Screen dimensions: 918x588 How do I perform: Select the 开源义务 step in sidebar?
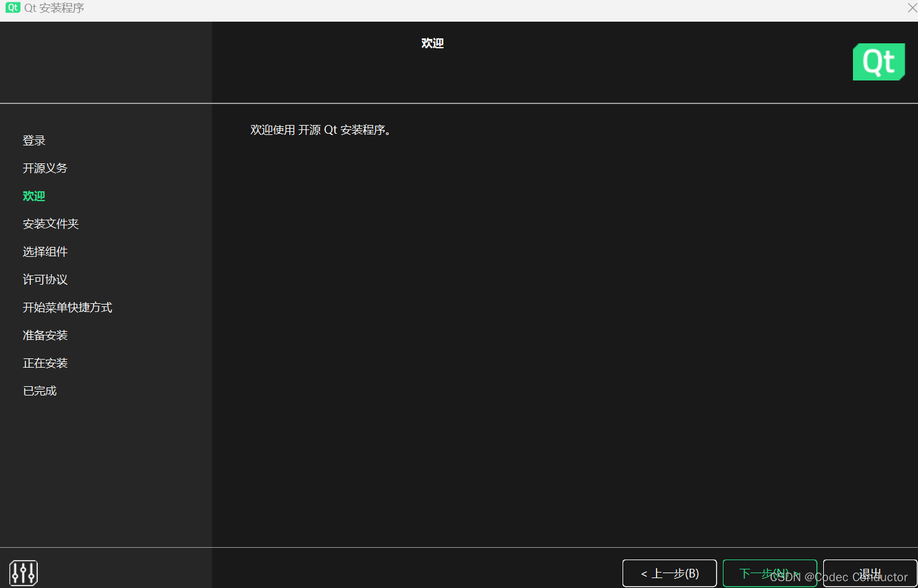[45, 168]
